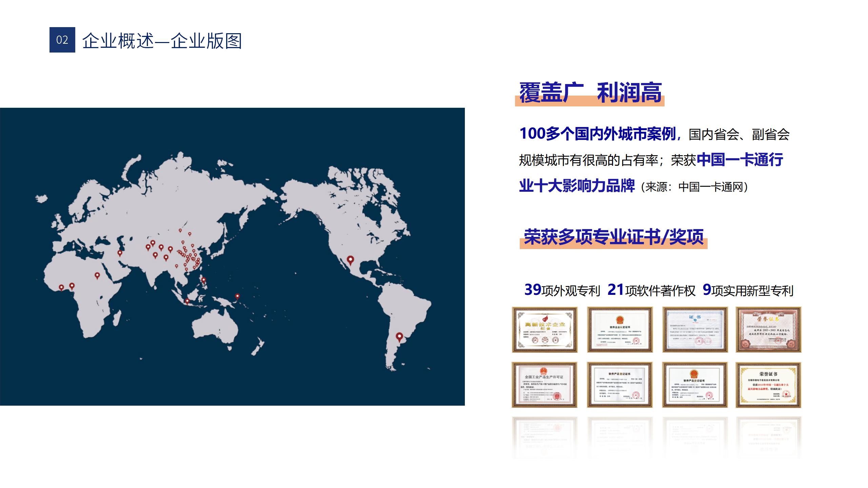The height and width of the screenshot is (488, 868).
Task: Click the 9项实用新型专利 text
Action: pos(748,290)
